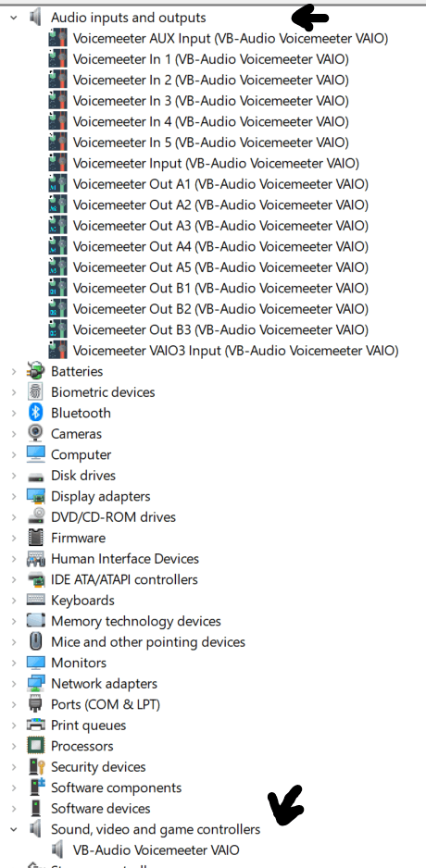426x868 pixels.
Task: Click the DVD/CD-ROM drives disc icon
Action: [35, 517]
